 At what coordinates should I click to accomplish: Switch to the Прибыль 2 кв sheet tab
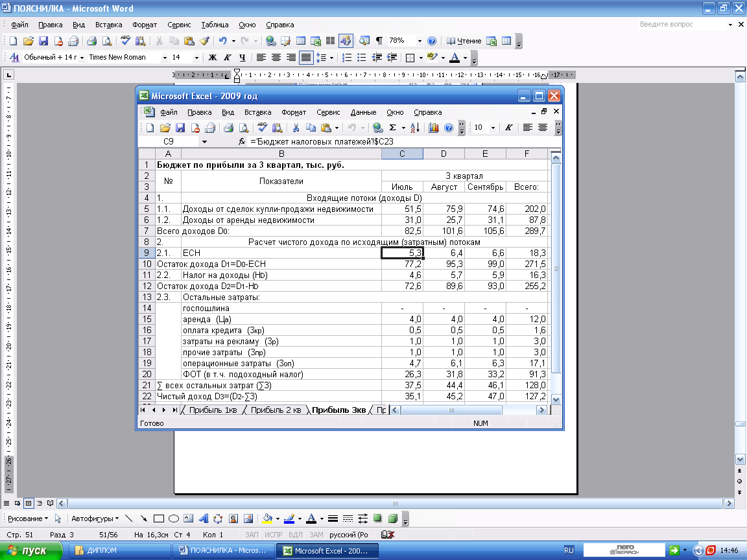(276, 410)
